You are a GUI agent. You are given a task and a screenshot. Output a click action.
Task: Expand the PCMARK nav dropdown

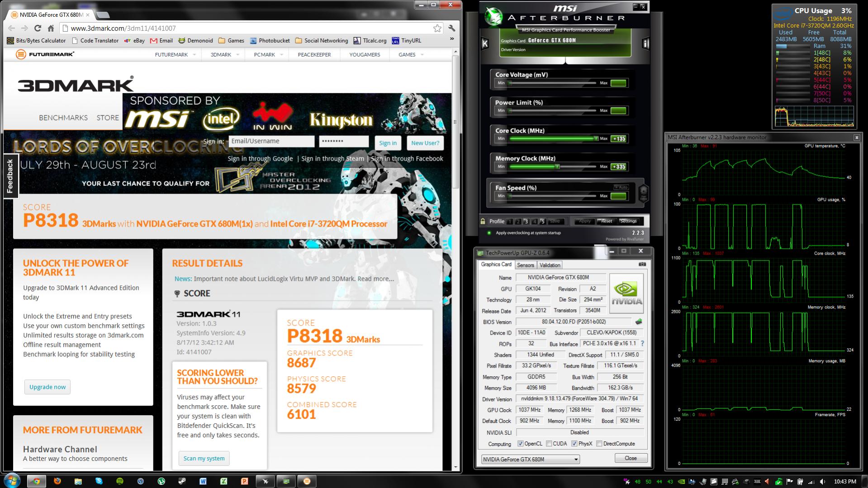pyautogui.click(x=281, y=55)
